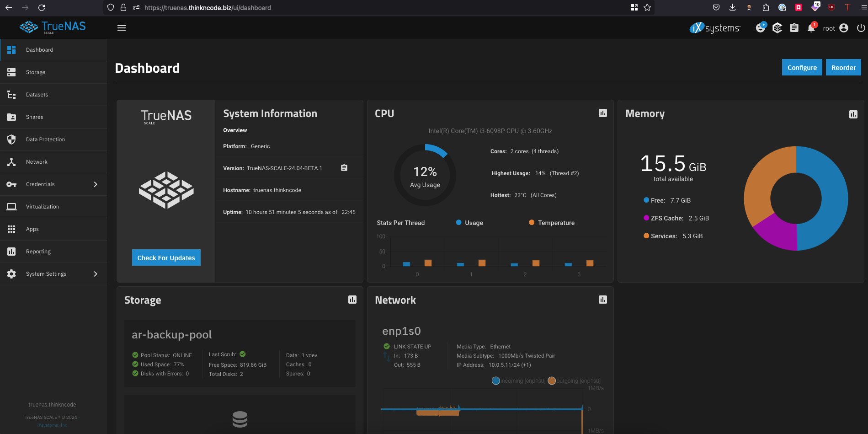
Task: Open Shares in the sidebar
Action: click(x=53, y=117)
